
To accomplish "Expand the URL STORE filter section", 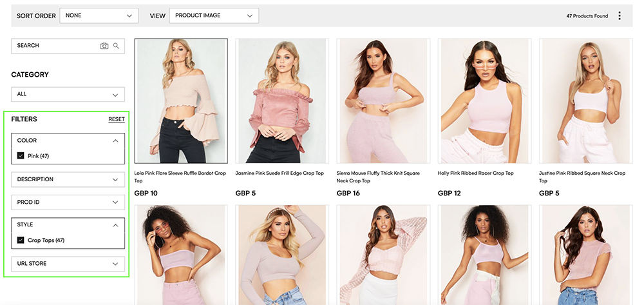I will (68, 264).
